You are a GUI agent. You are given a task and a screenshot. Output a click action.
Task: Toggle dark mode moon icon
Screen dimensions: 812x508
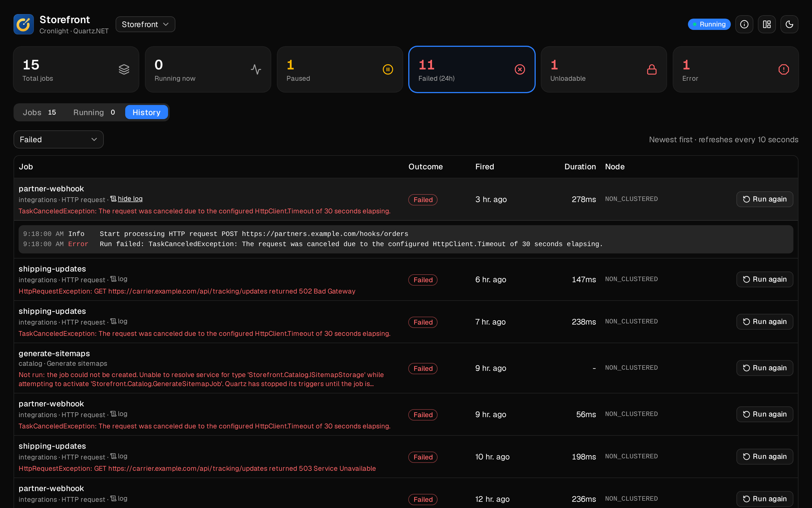tap(789, 24)
